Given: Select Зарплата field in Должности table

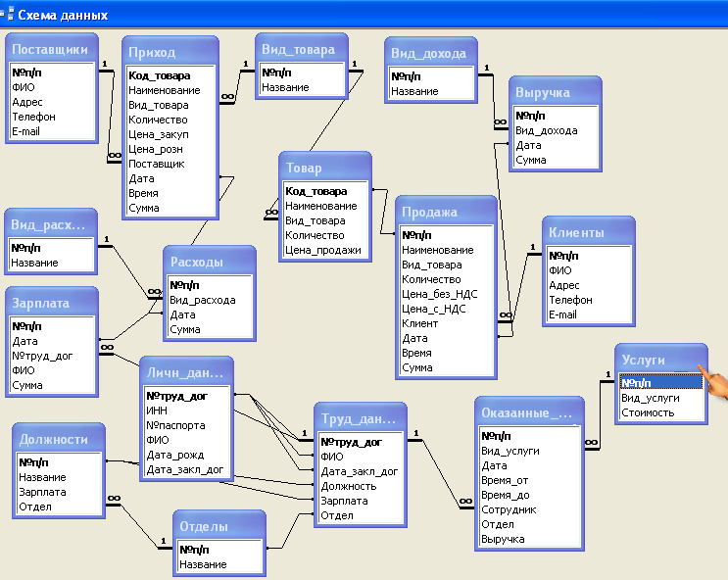Looking at the screenshot, I should 59,492.
